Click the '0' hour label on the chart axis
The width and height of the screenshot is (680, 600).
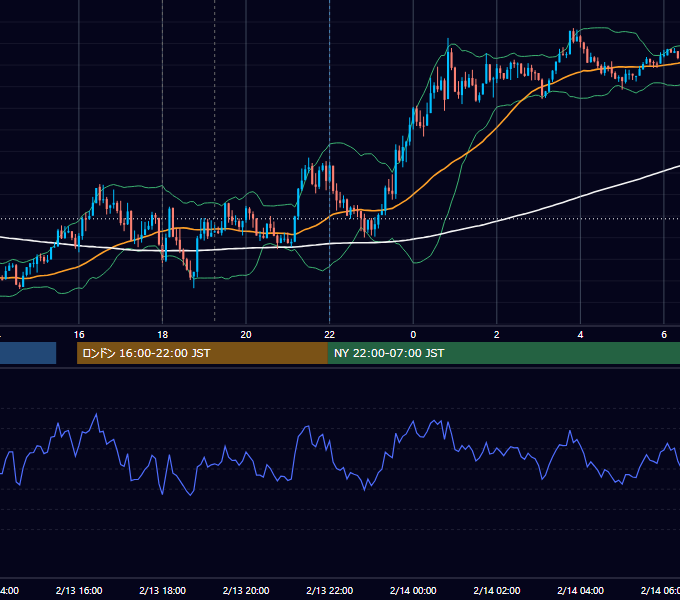pyautogui.click(x=413, y=335)
